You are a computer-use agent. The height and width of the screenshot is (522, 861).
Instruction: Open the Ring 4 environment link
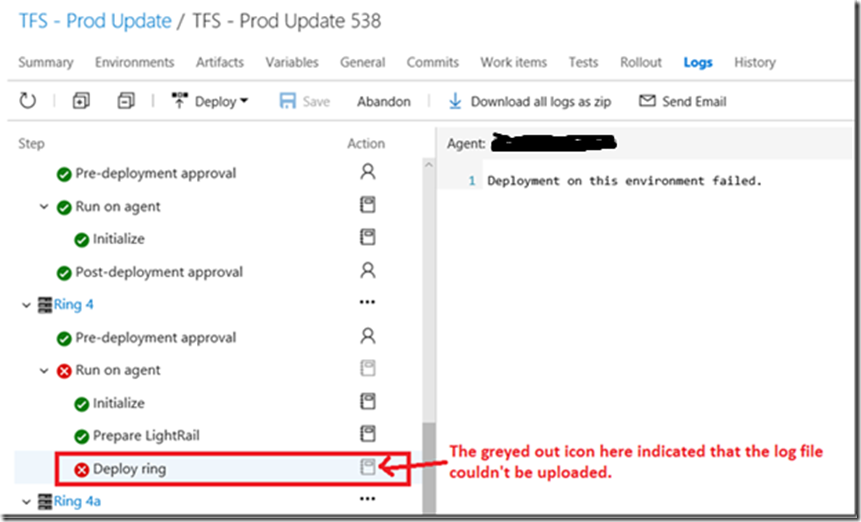pos(74,305)
